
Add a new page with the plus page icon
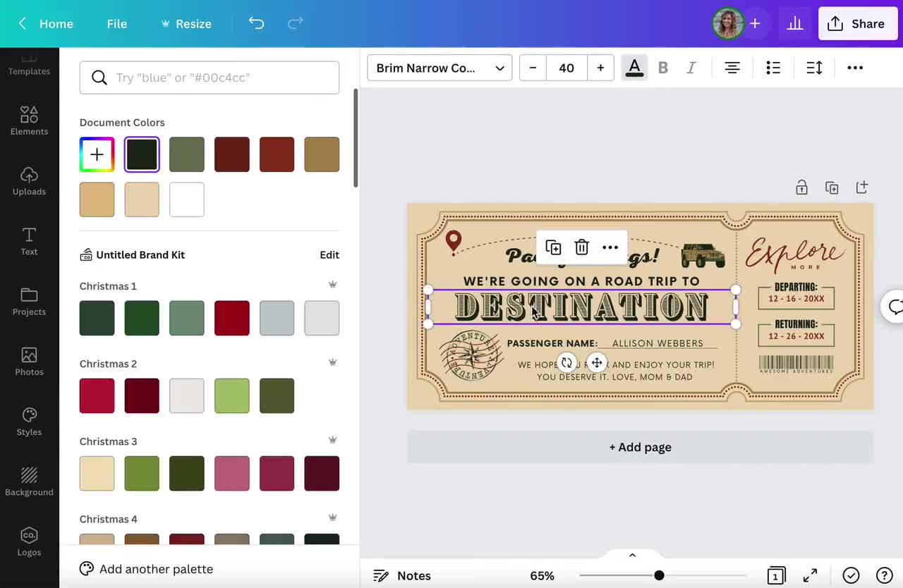coord(861,188)
